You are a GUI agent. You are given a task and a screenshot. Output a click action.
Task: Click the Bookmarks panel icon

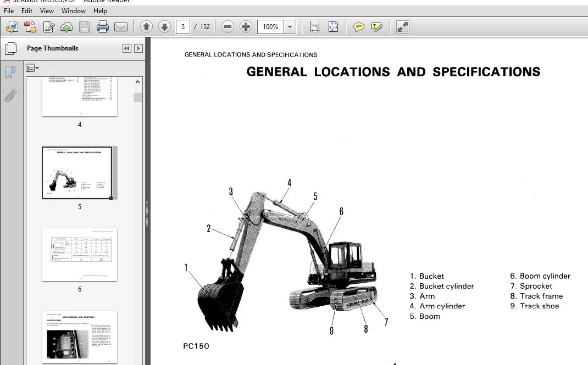pos(10,72)
